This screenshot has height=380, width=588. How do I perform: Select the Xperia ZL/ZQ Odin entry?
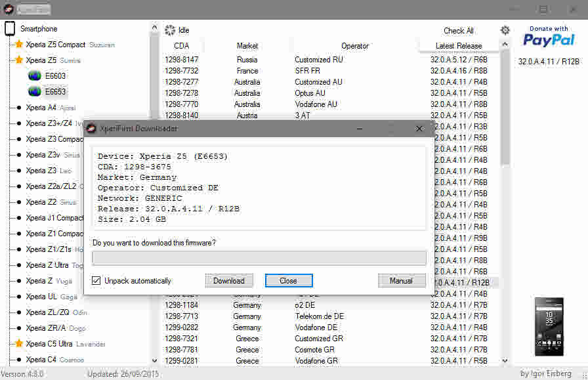[x=56, y=312]
